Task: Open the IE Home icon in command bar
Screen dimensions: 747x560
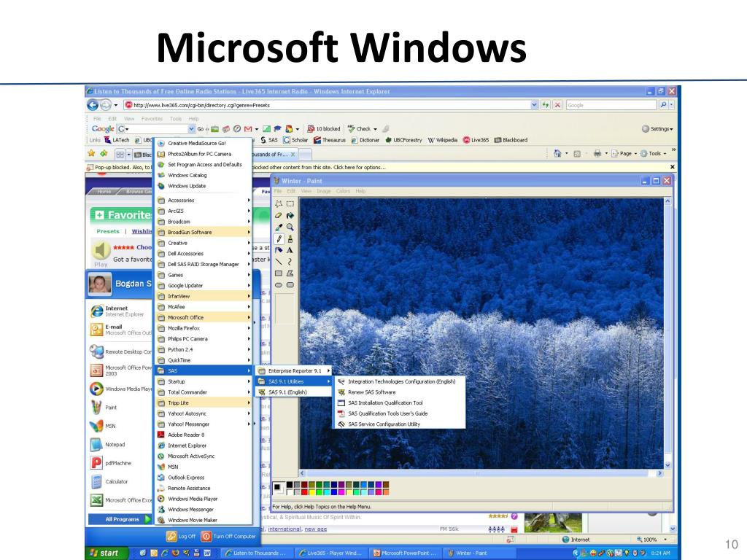Action: pos(557,153)
